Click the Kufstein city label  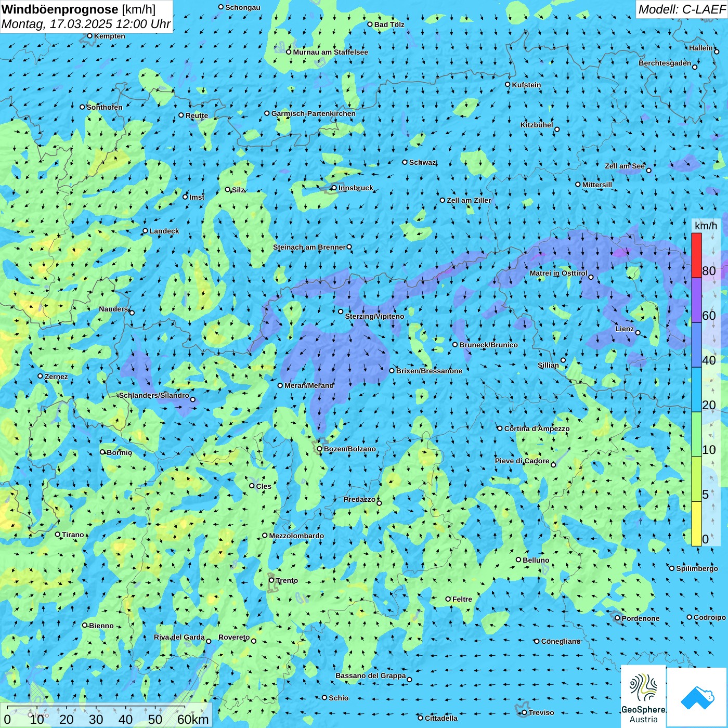click(526, 85)
